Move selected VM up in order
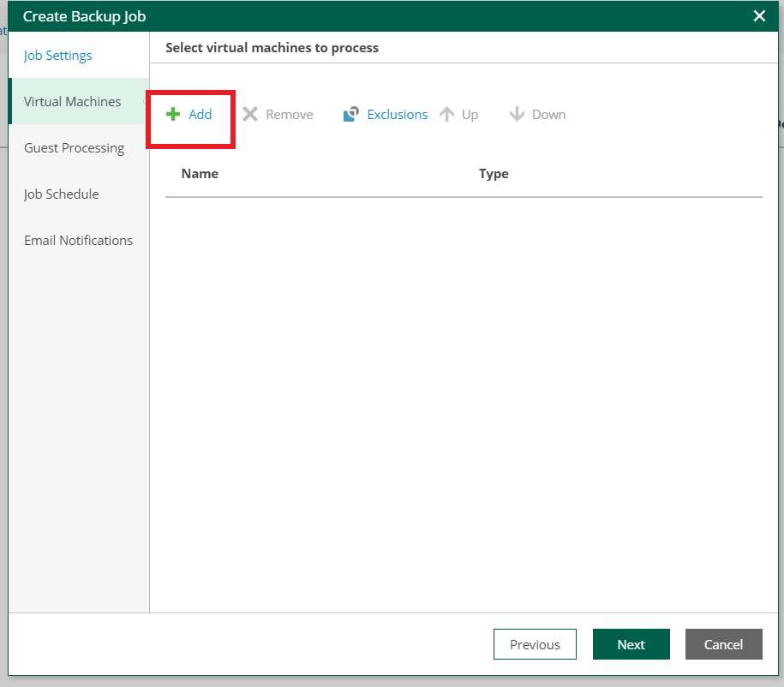The height and width of the screenshot is (687, 784). [x=460, y=114]
